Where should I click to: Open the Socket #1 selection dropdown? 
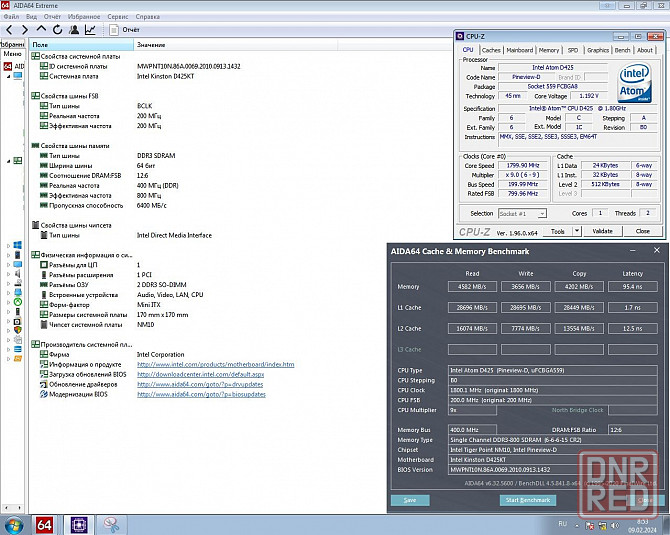pos(523,213)
